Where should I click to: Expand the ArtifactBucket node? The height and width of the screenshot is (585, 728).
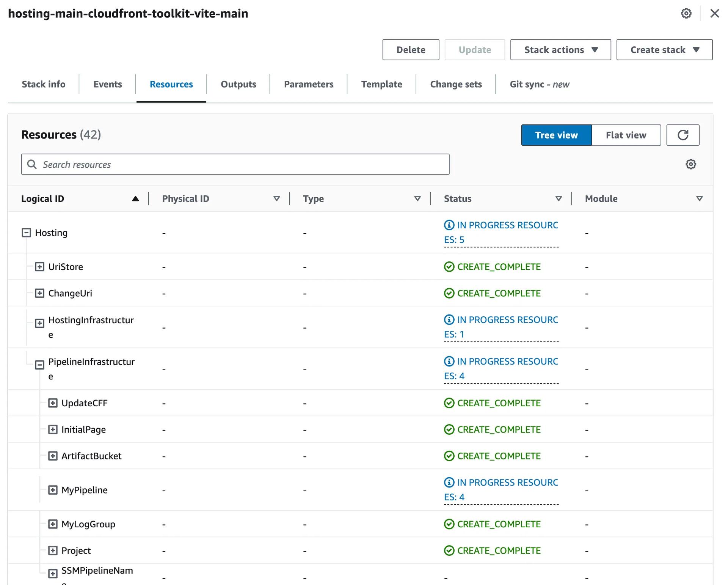click(53, 456)
